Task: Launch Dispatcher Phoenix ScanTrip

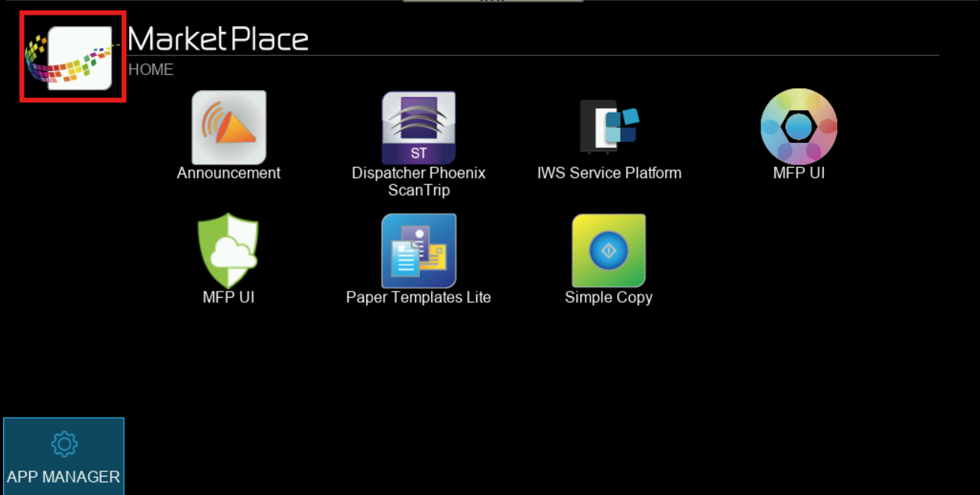Action: point(419,128)
